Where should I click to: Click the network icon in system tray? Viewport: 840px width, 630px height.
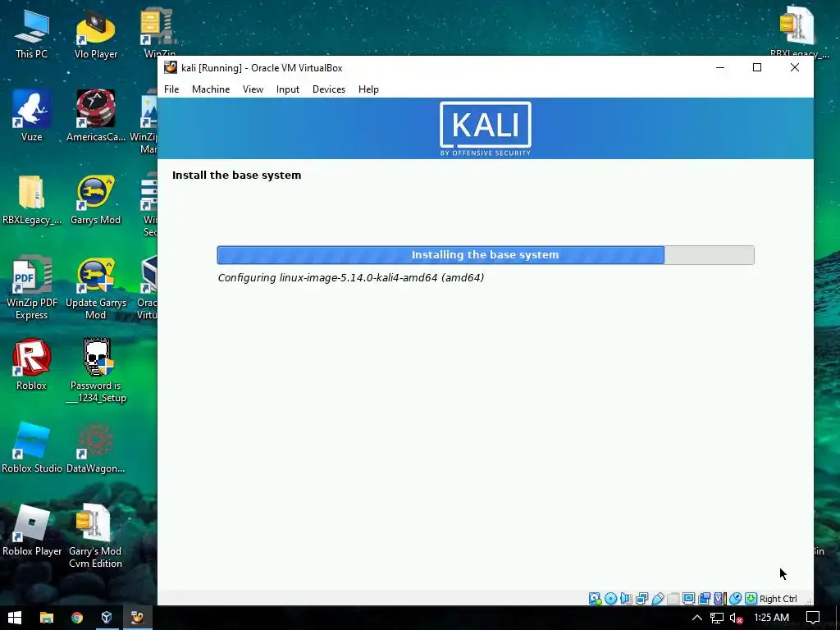tap(716, 618)
